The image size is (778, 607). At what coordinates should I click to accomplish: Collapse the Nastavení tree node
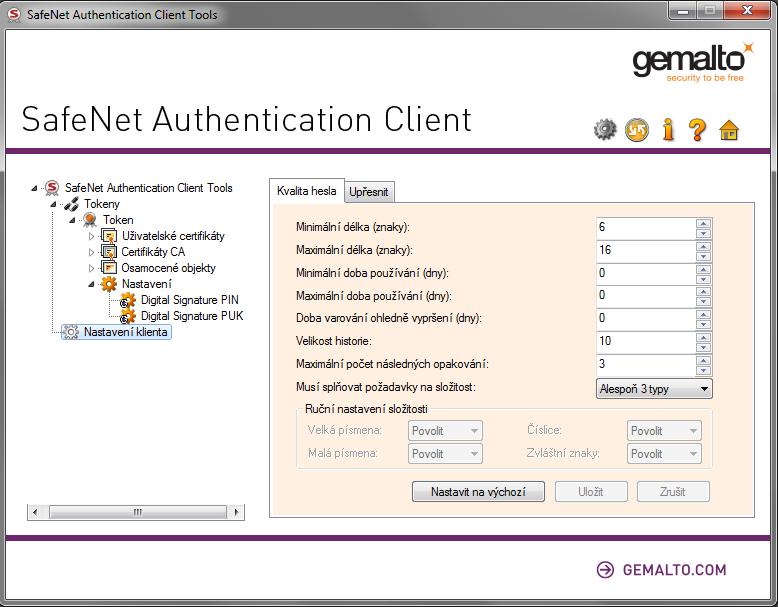pyautogui.click(x=91, y=284)
